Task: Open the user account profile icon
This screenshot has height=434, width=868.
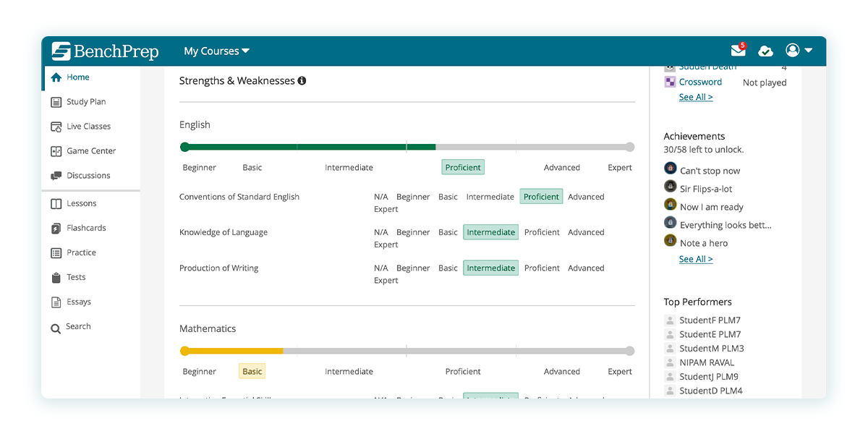Action: point(793,50)
